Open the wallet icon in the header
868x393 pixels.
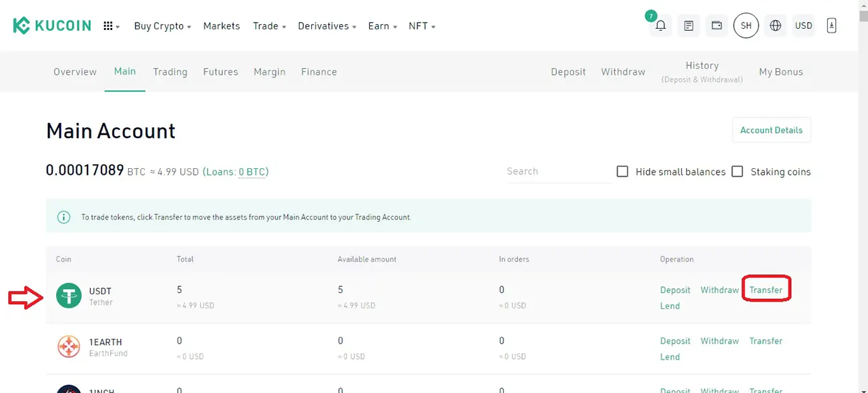point(716,25)
